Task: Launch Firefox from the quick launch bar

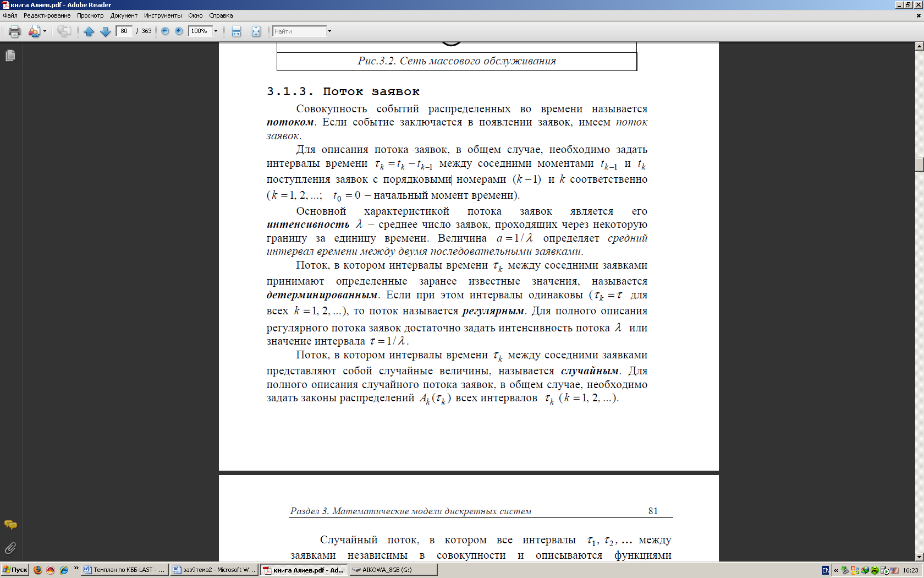Action: (x=37, y=570)
